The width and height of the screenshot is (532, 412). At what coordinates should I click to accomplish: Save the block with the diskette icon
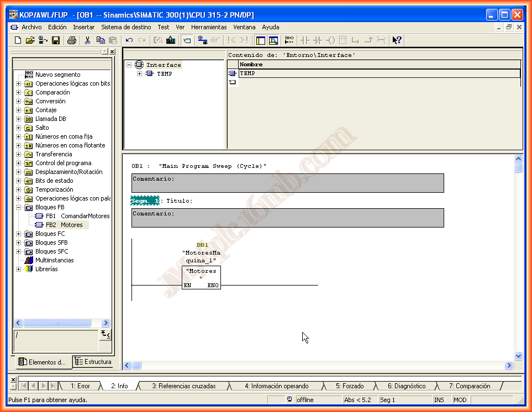[56, 40]
